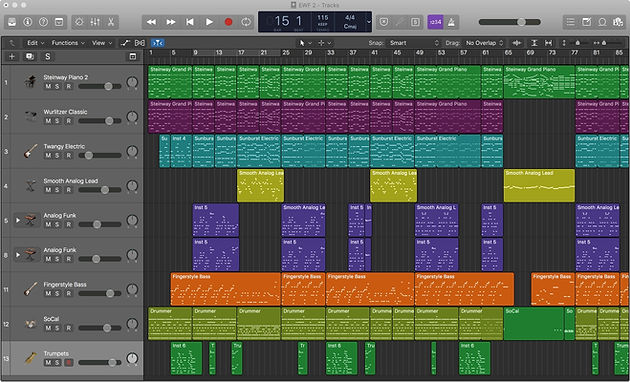Click the tempo value 115
Viewport: 630px width, 382px height.
323,18
